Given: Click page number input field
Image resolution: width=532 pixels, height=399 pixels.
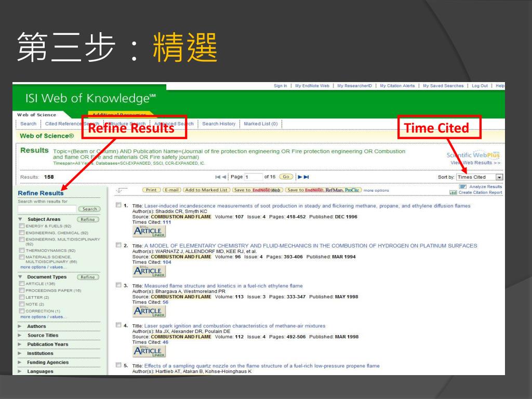Looking at the screenshot, I should [253, 177].
